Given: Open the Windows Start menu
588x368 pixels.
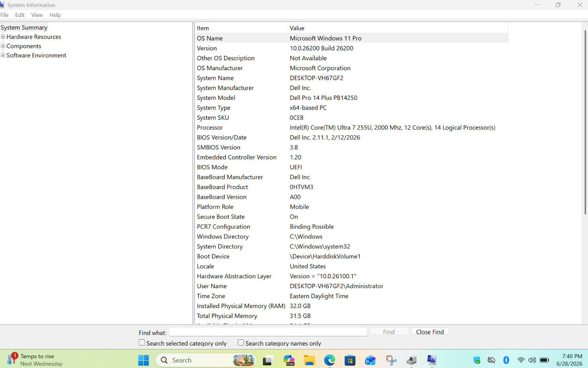Looking at the screenshot, I should [143, 360].
